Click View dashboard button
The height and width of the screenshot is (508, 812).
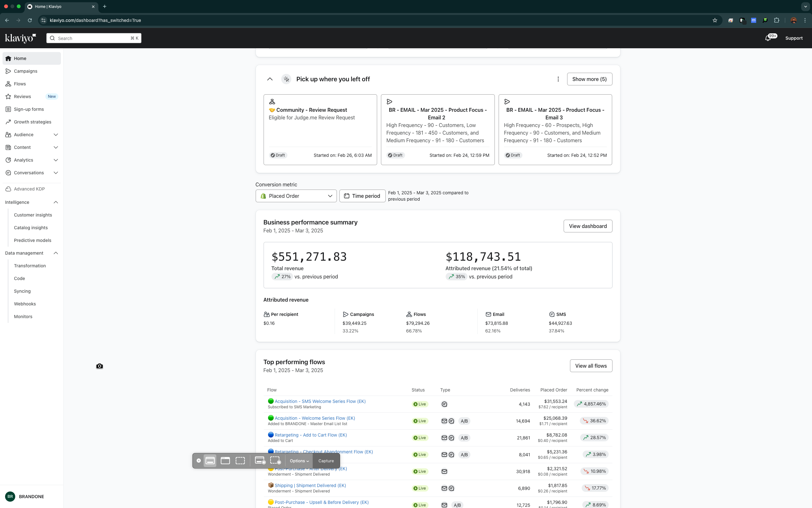coord(587,226)
